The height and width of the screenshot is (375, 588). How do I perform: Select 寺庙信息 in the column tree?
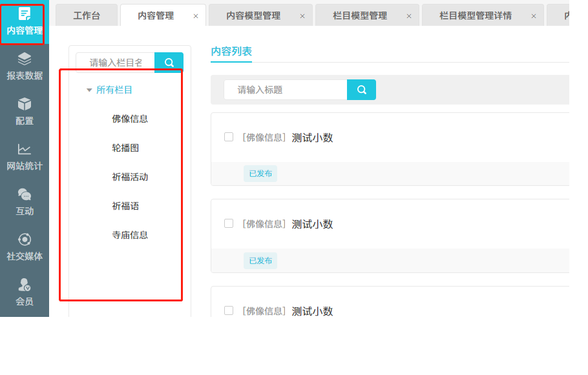point(130,235)
